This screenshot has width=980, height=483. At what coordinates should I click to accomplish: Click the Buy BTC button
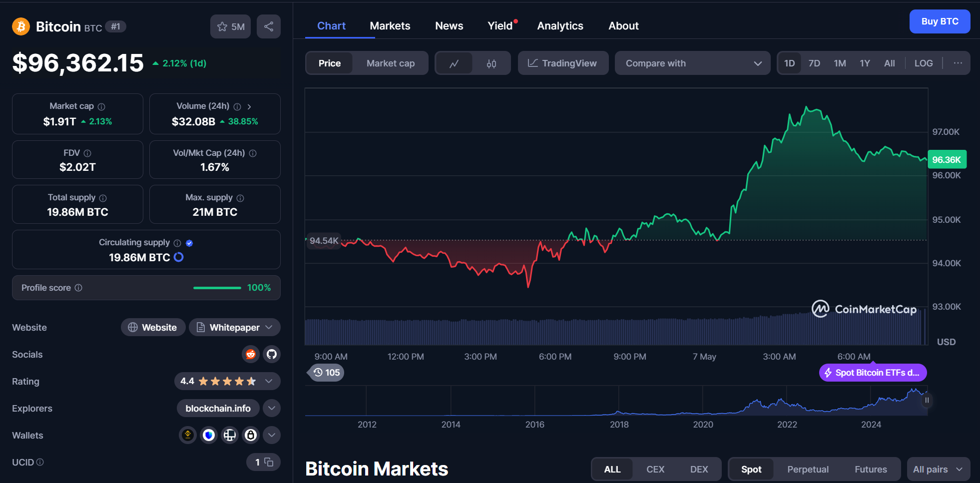(940, 21)
